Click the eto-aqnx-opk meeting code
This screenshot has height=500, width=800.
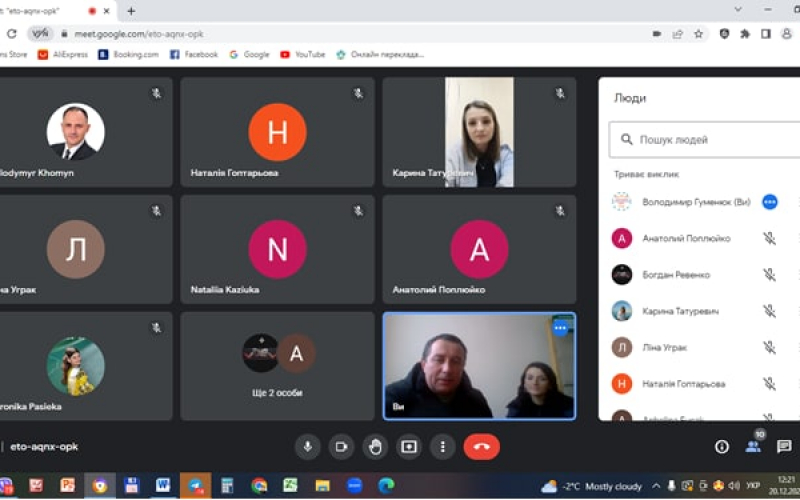click(x=44, y=447)
